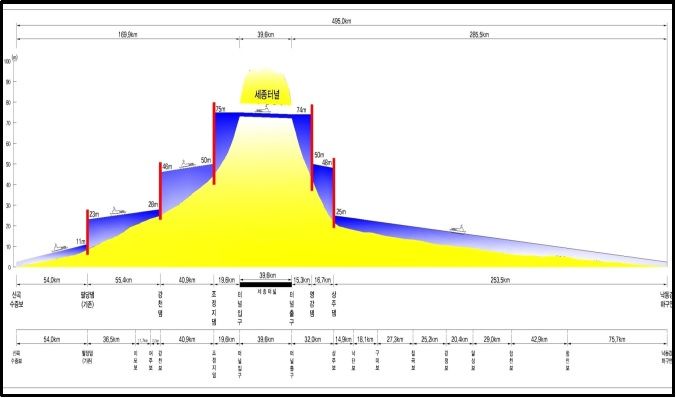Screen dimensions: 676x398
Task: Select the 강천댐 vertical label
Action: (160, 305)
